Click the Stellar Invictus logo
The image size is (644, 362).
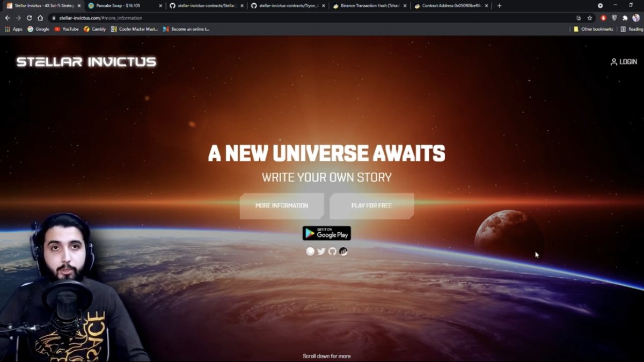86,62
